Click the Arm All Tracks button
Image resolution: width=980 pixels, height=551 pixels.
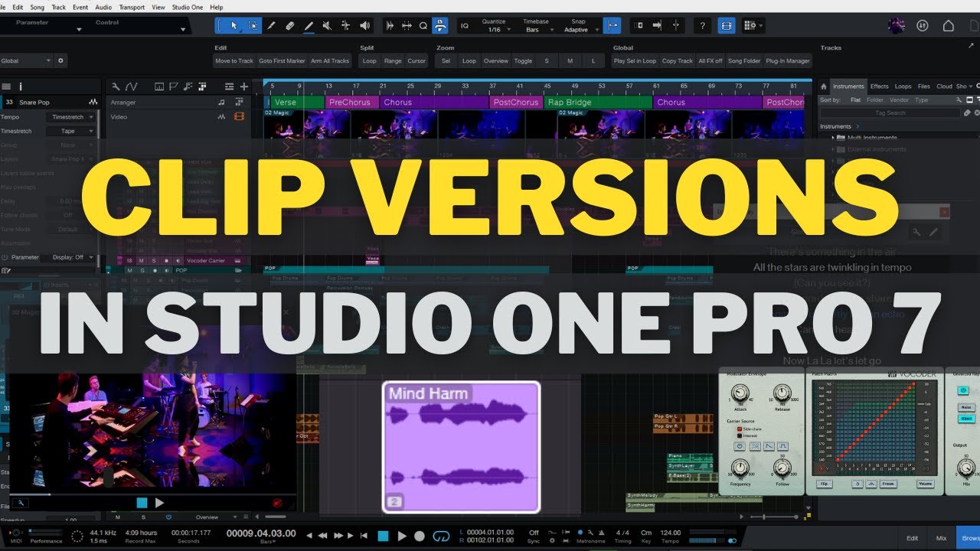[x=331, y=60]
